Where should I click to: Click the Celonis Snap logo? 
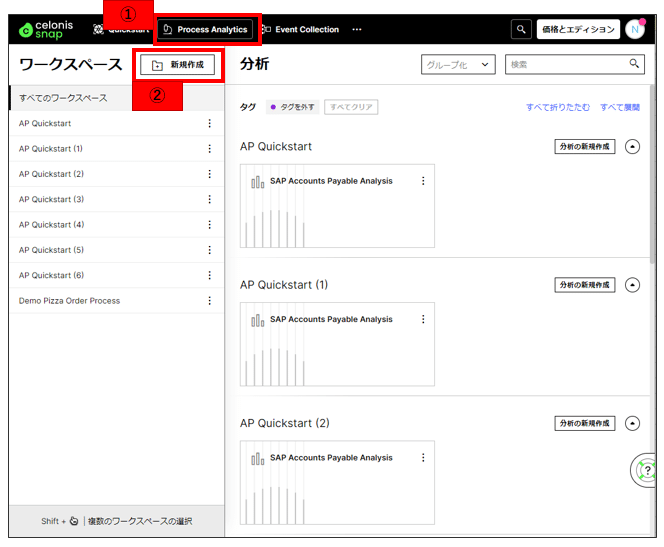click(x=46, y=30)
